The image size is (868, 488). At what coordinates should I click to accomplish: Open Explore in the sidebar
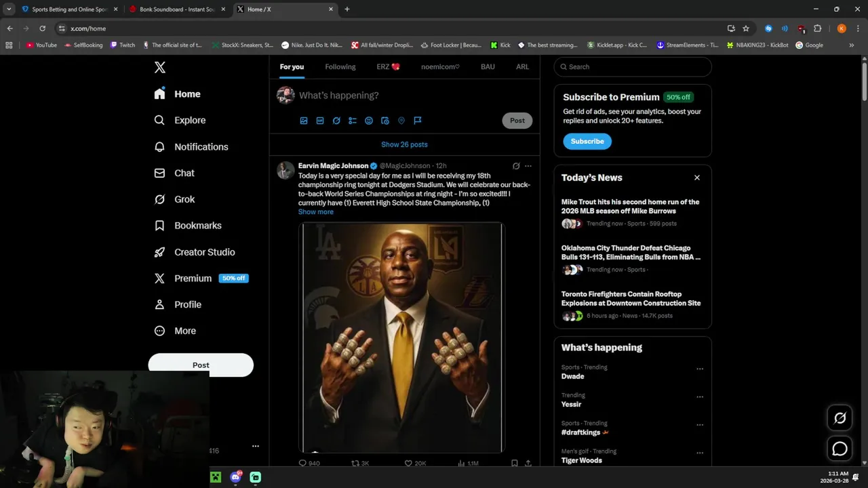coord(180,120)
